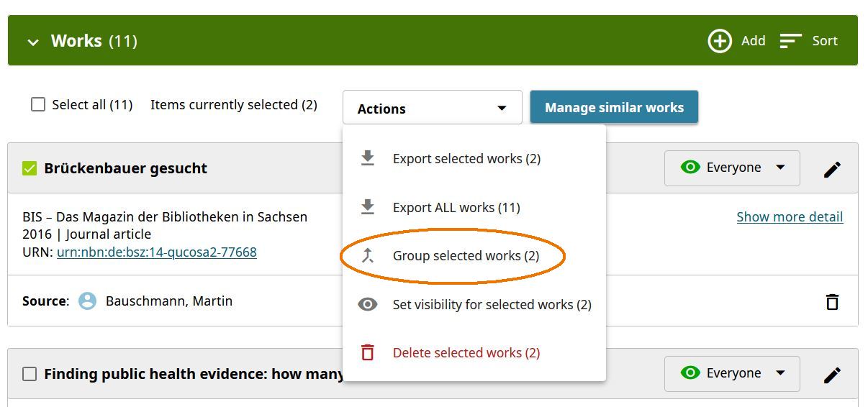868x407 pixels.
Task: Open the urn:nbn:de:bsz:14-qucosa2-77668 link
Action: coord(157,252)
